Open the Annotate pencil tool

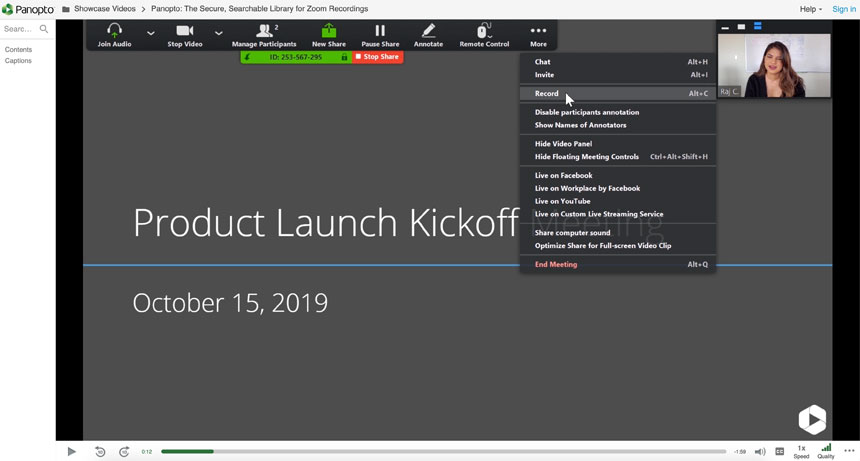pyautogui.click(x=428, y=31)
